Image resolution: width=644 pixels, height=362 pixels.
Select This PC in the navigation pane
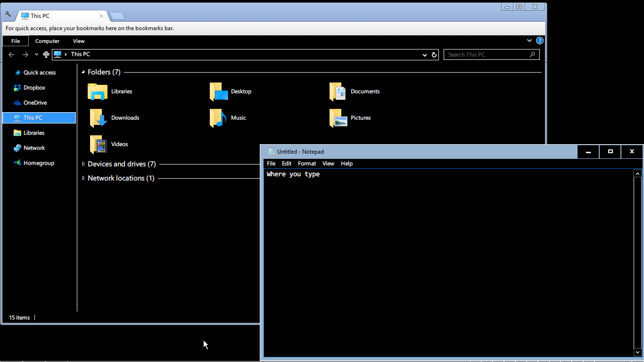[x=39, y=118]
